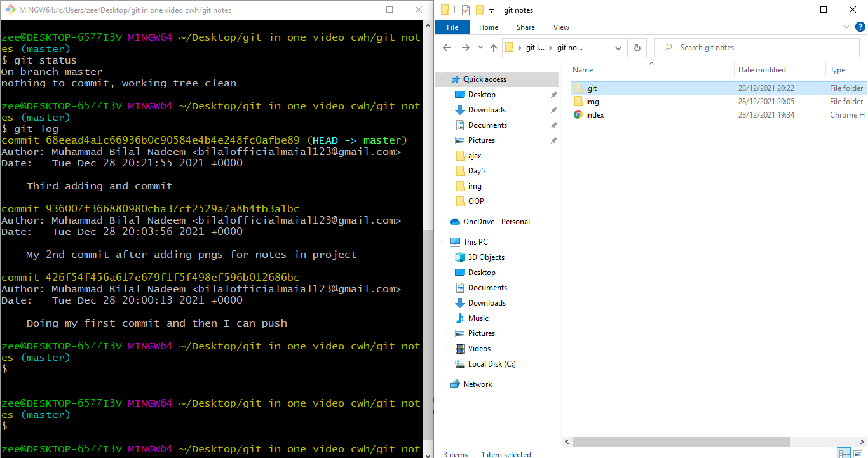The image size is (868, 458).
Task: Click the Git Bash MINGW64 window icon
Action: [x=10, y=10]
